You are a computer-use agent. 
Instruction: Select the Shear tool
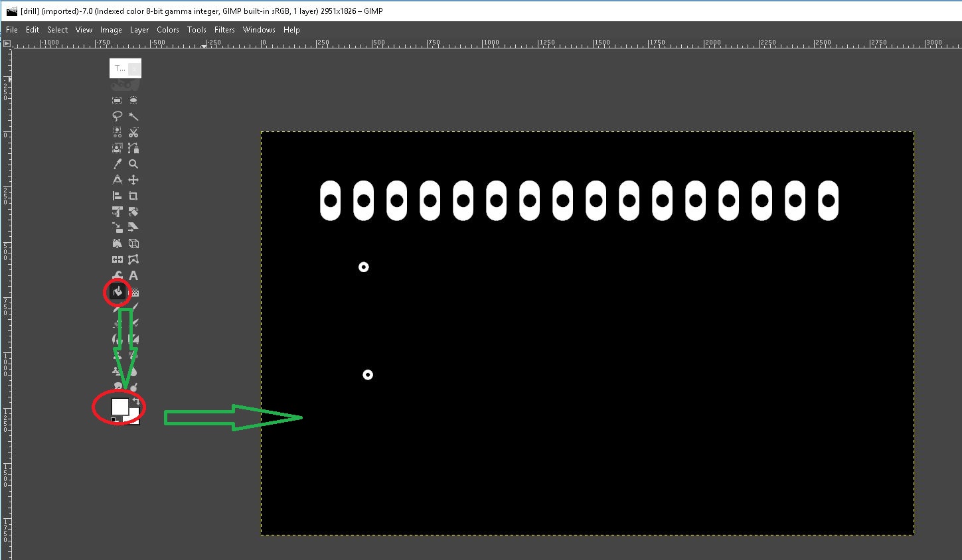[133, 228]
